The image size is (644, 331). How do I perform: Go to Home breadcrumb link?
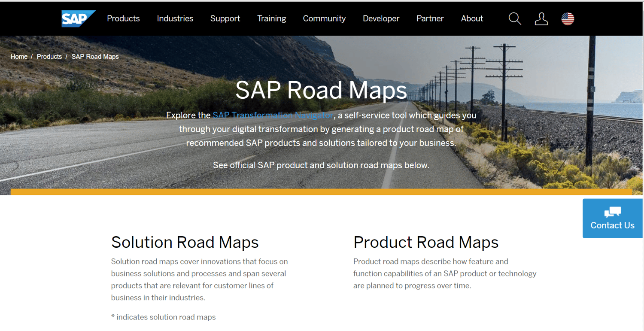(19, 57)
